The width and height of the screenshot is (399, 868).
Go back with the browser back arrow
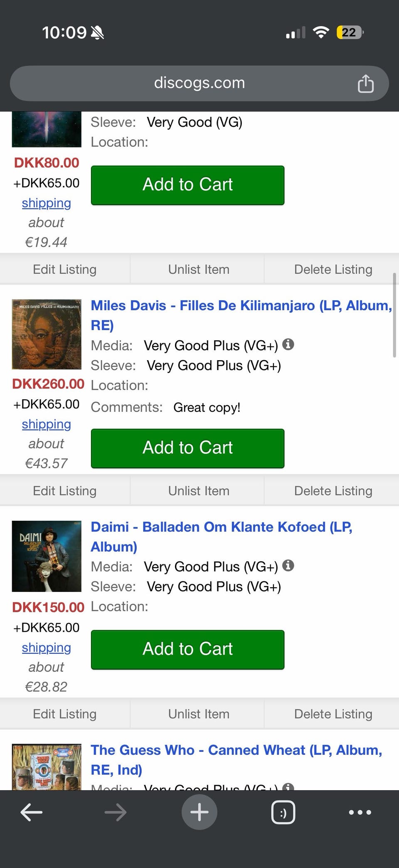coord(32,812)
